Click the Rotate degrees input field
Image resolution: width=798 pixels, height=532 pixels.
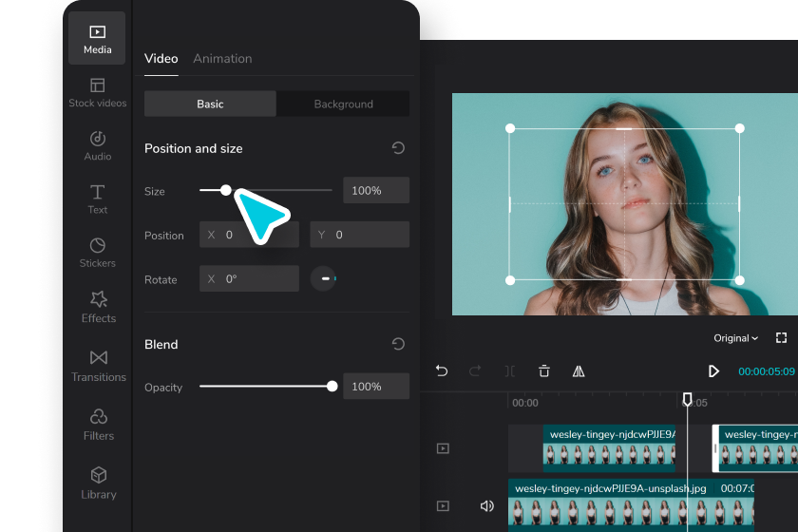click(x=249, y=278)
